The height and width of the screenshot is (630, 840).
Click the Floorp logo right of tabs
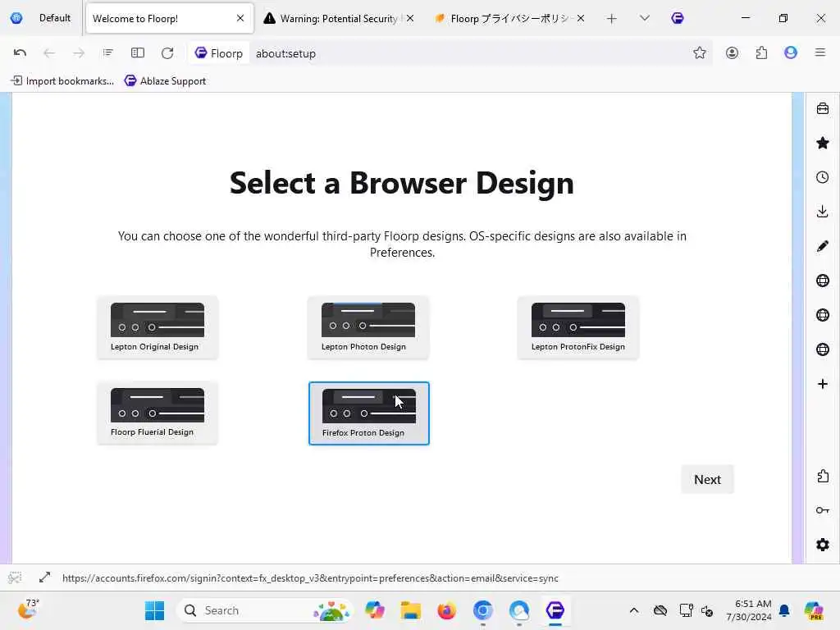[x=677, y=18]
